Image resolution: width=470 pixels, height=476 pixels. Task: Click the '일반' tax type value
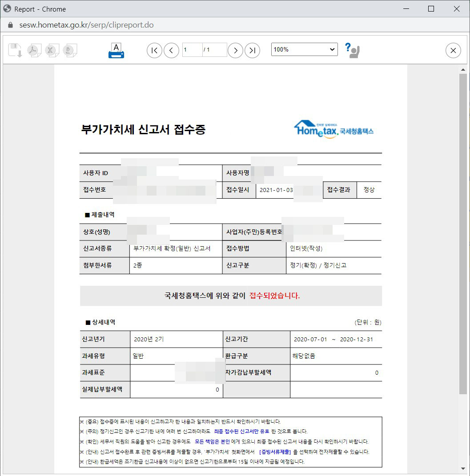(x=138, y=356)
